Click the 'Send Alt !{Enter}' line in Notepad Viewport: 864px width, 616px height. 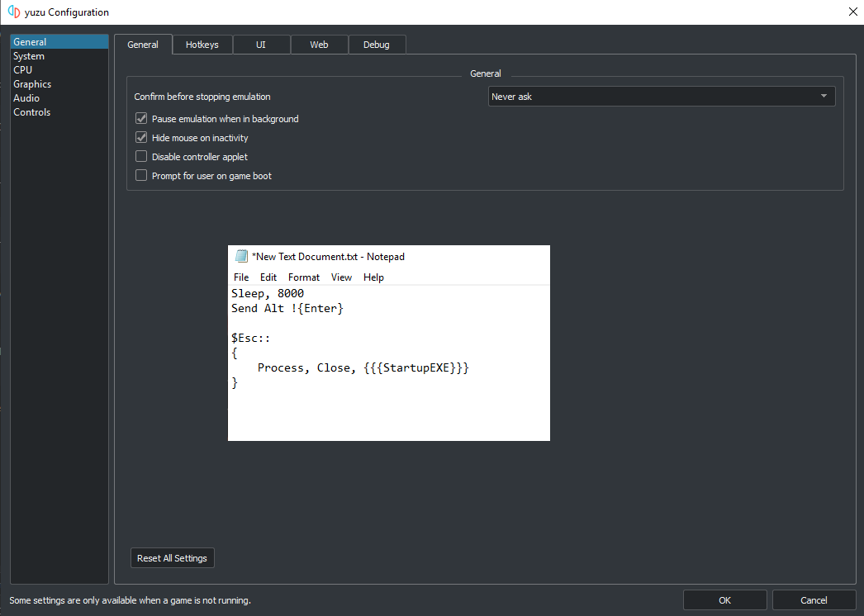pos(287,308)
